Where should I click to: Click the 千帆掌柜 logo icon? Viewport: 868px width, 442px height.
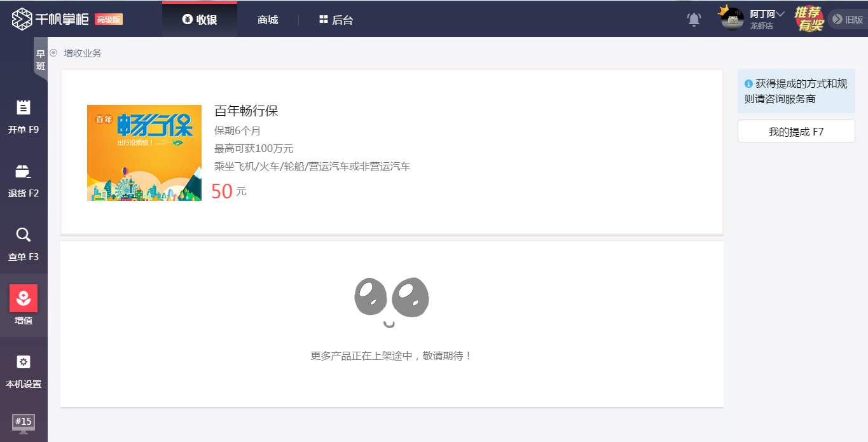[22, 18]
